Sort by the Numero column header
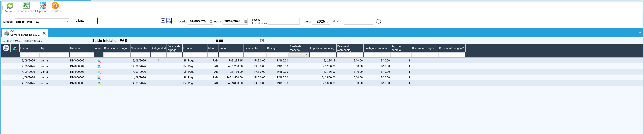The width and height of the screenshot is (644, 134). tap(82, 48)
